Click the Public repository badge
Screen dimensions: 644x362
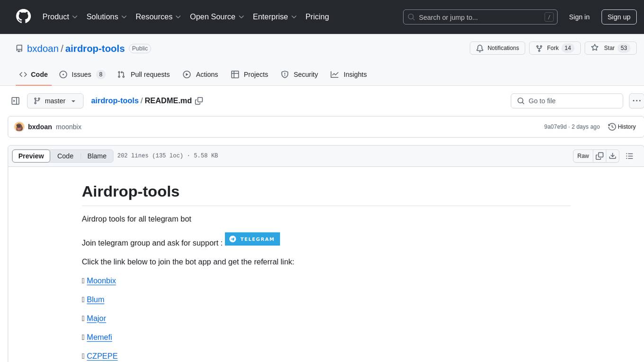(x=140, y=48)
